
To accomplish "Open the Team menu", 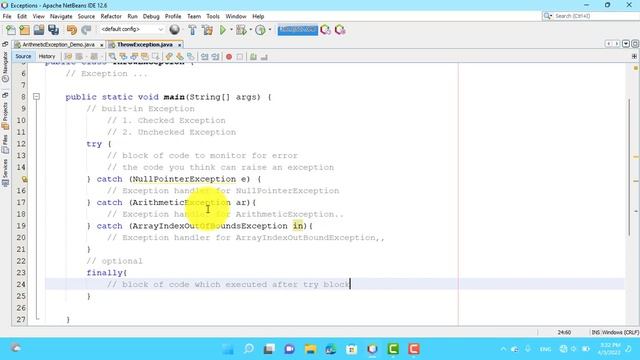I will pyautogui.click(x=194, y=16).
